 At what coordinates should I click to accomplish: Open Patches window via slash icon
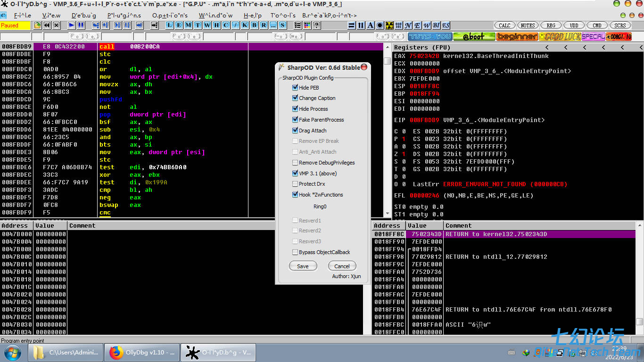[x=236, y=25]
